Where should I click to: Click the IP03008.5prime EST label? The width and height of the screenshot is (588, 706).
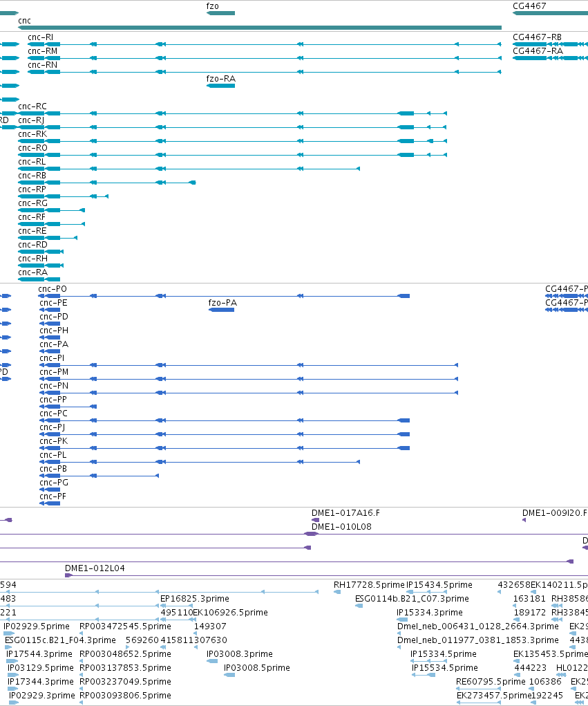pos(257,668)
